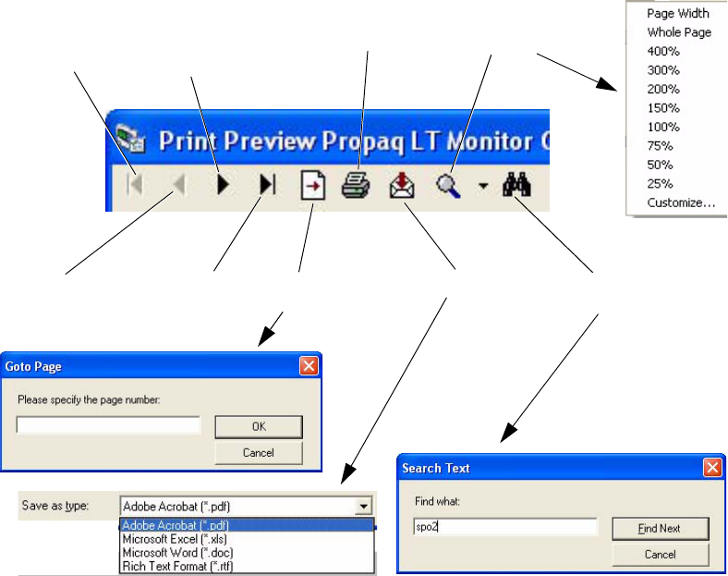Choose 200% zoom level
This screenshot has height=576, width=728.
click(663, 89)
